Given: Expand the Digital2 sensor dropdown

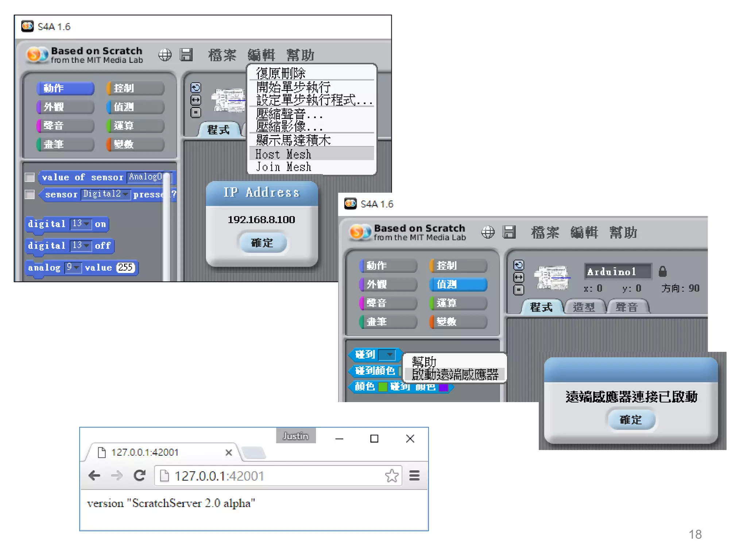Looking at the screenshot, I should click(125, 194).
